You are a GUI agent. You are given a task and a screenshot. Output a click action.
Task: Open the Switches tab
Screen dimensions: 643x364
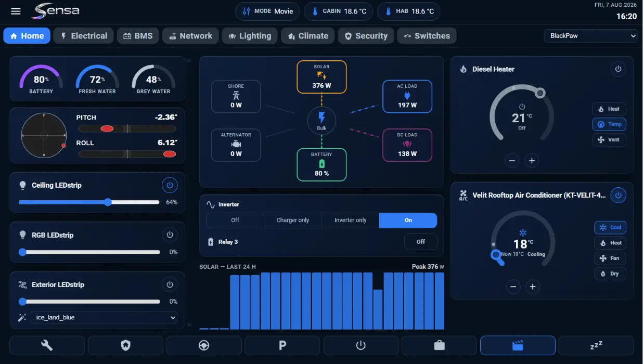click(427, 36)
